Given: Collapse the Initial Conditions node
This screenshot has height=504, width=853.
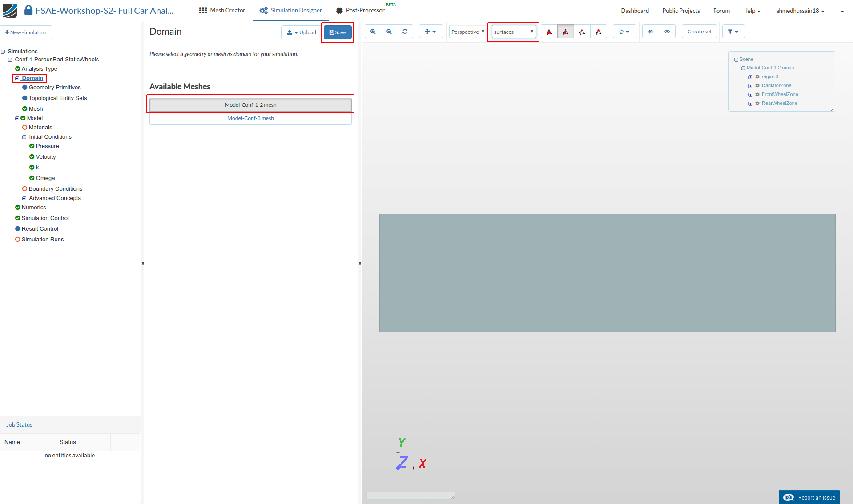Looking at the screenshot, I should (24, 137).
